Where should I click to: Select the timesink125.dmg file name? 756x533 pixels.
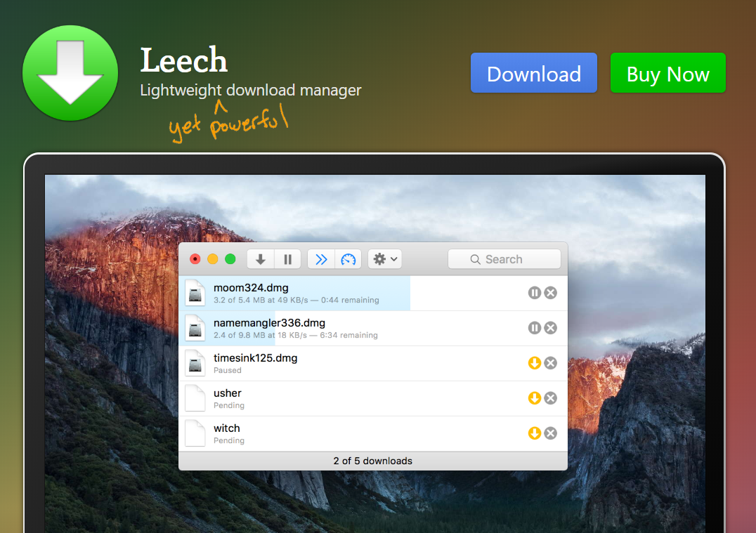[255, 358]
